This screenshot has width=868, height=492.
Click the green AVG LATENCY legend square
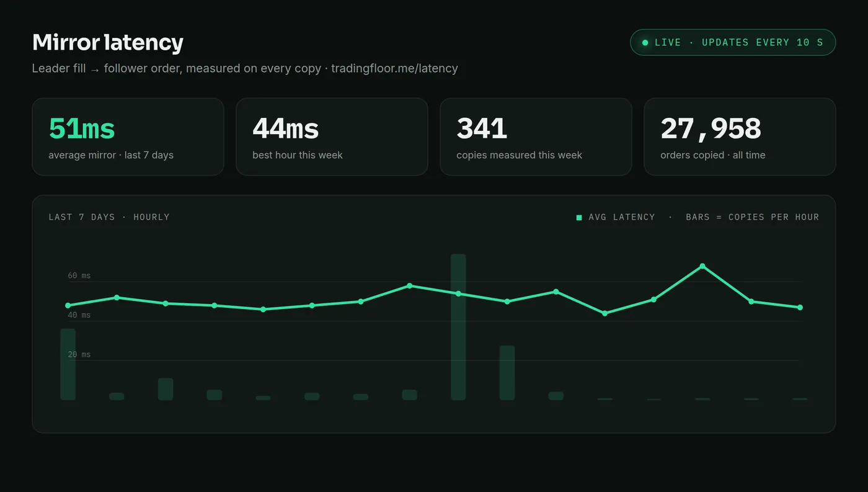point(579,217)
